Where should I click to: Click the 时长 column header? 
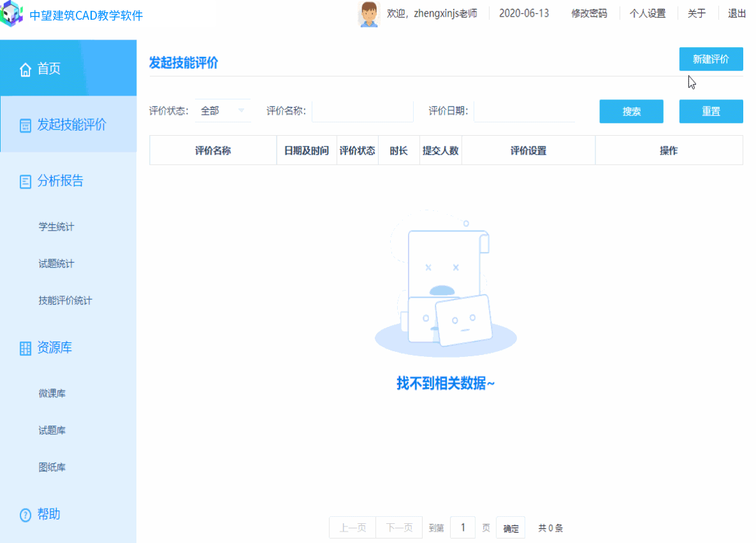(399, 150)
